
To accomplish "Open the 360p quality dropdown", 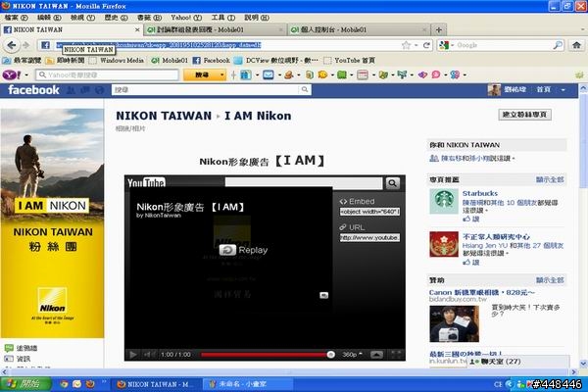I will click(x=352, y=354).
